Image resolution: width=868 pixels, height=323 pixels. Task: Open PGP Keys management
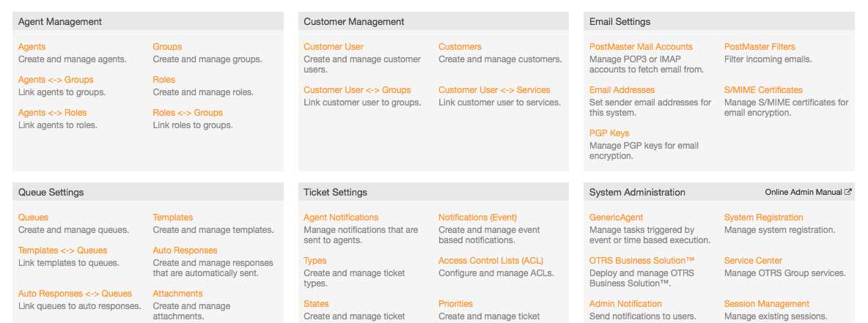pyautogui.click(x=609, y=133)
